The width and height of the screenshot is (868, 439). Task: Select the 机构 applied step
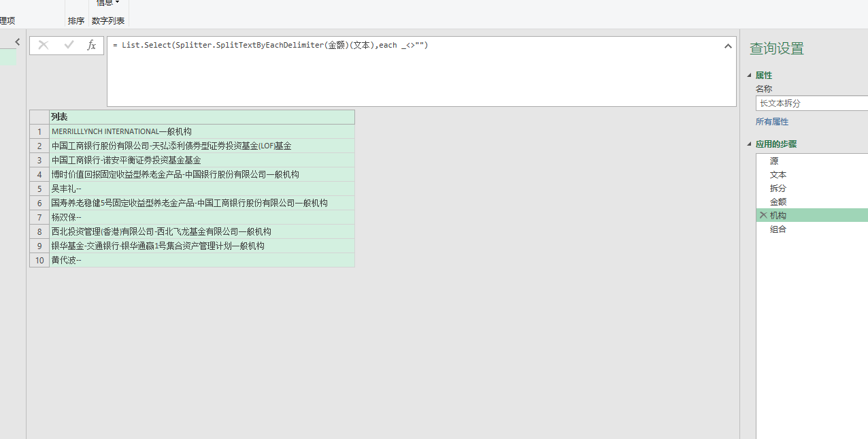click(812, 215)
